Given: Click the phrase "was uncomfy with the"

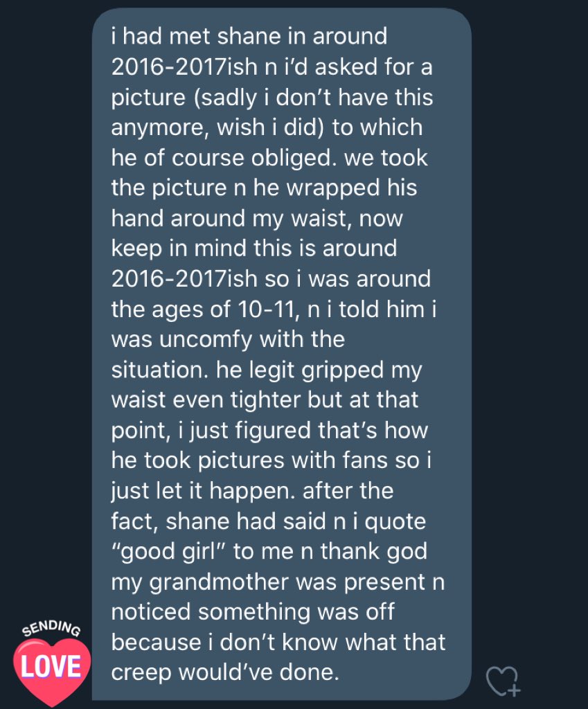Looking at the screenshot, I should click(x=228, y=339).
